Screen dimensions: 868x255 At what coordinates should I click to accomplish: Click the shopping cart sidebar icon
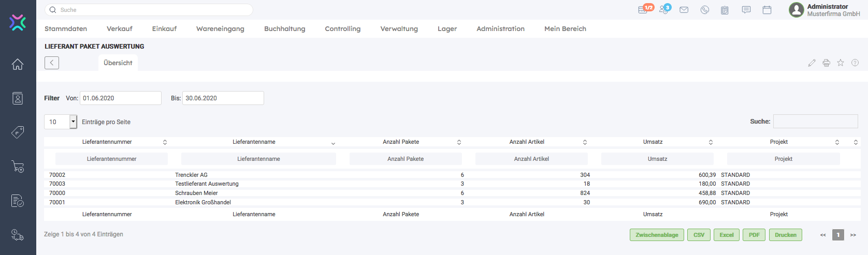18,167
